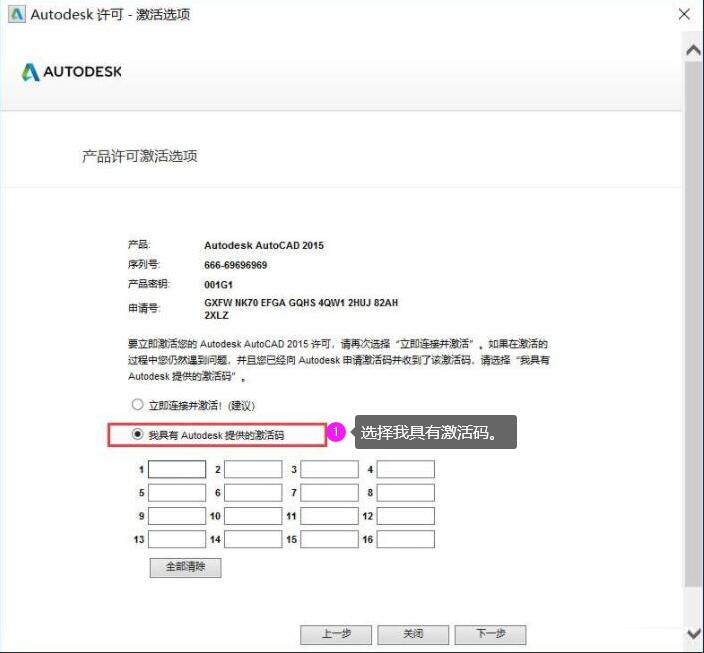704x653 pixels.
Task: Go back with the 上一步 button
Action: coord(336,634)
